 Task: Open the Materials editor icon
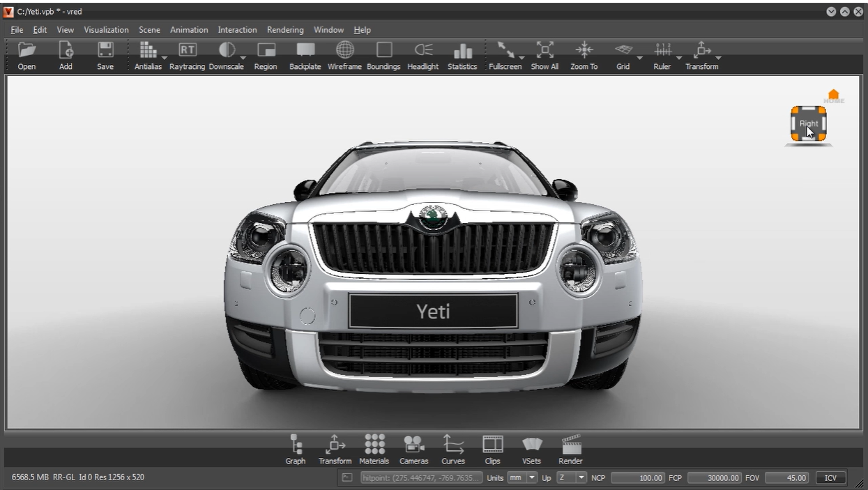point(374,444)
